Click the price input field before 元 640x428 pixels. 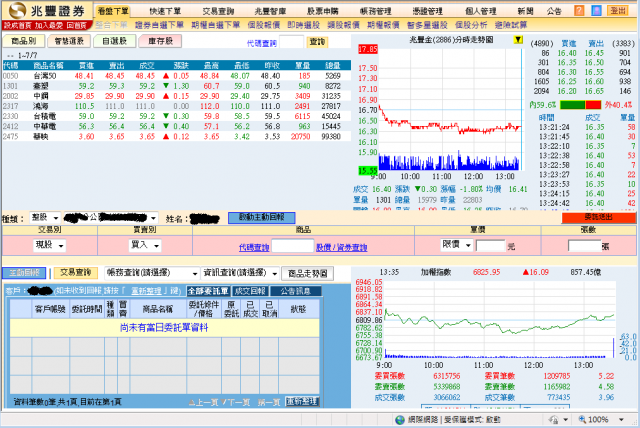click(x=491, y=246)
